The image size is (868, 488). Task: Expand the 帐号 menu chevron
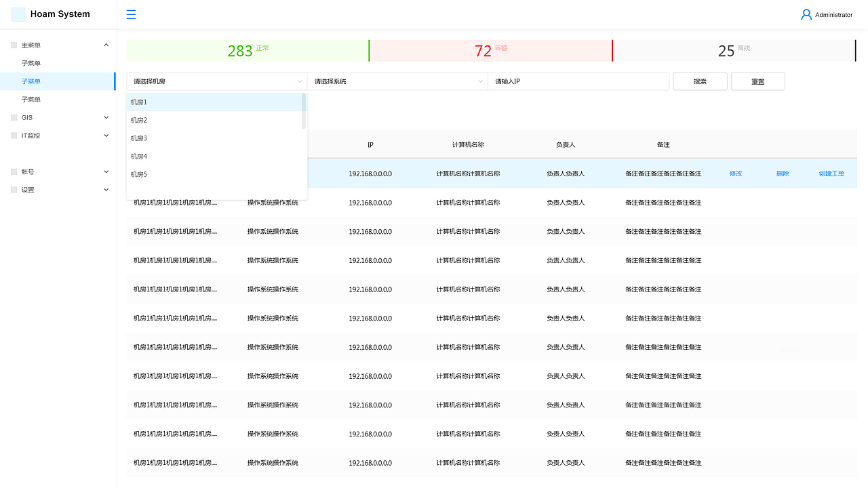(106, 172)
